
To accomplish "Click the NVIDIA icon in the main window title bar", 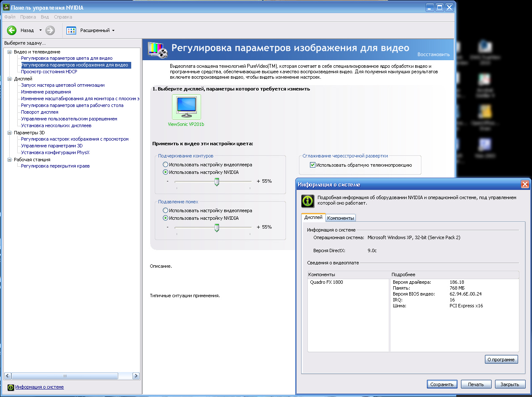I will [5, 7].
